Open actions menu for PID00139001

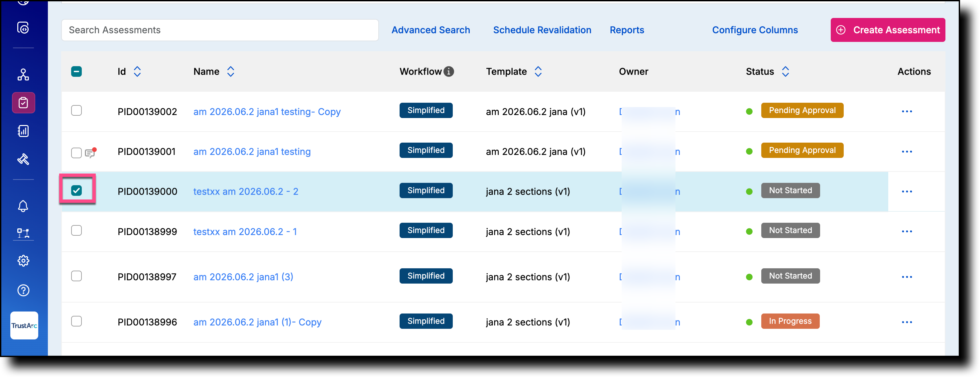click(907, 151)
